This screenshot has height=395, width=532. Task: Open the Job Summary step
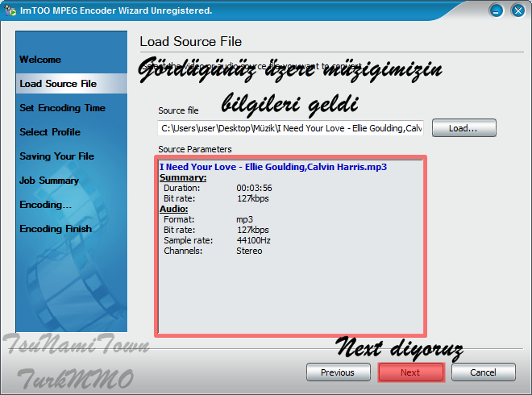coord(49,181)
